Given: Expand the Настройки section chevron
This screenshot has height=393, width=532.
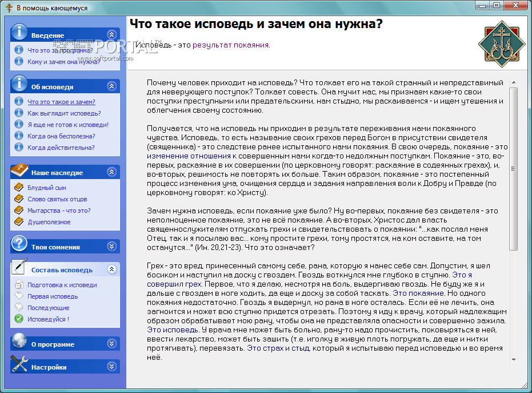Looking at the screenshot, I should [x=111, y=367].
